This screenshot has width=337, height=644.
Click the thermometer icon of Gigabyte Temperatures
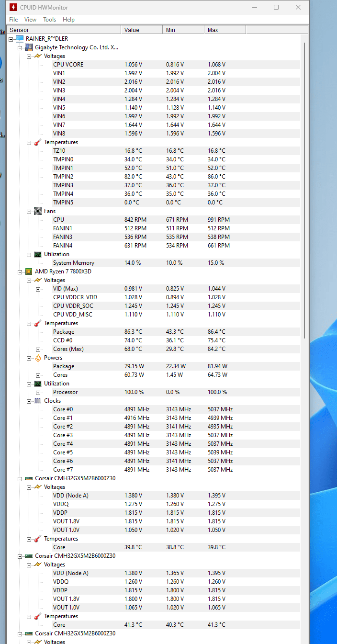point(37,142)
